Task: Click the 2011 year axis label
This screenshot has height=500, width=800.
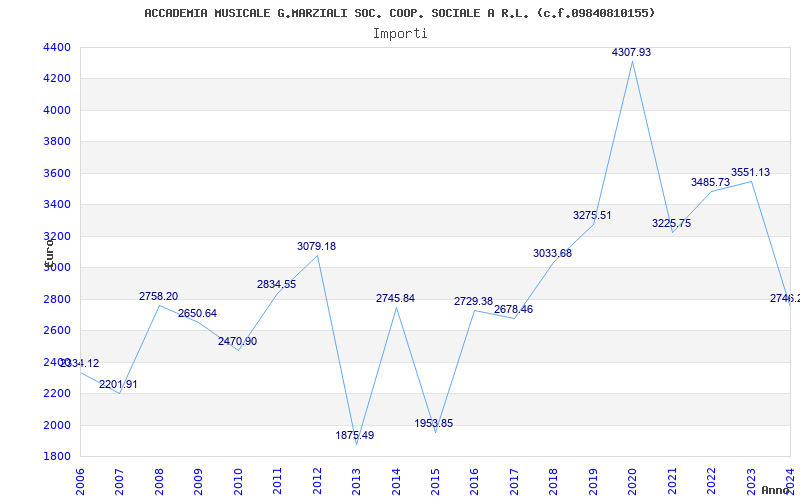Action: coord(278,482)
